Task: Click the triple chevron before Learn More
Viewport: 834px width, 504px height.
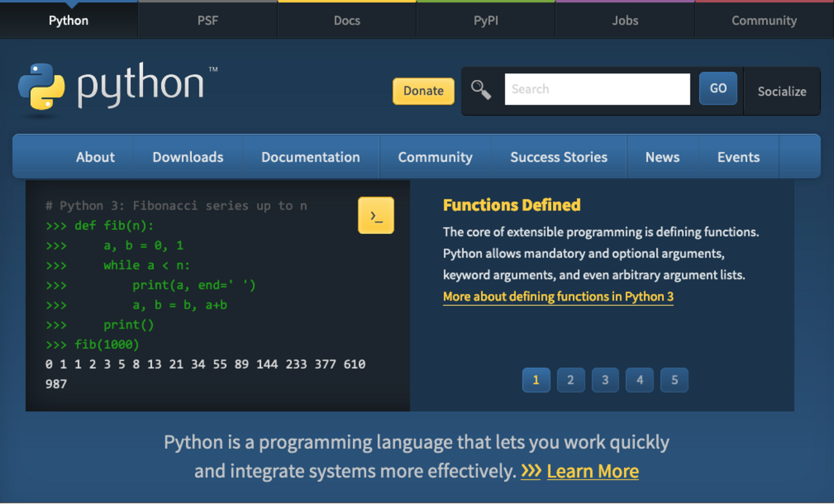Action: point(531,471)
